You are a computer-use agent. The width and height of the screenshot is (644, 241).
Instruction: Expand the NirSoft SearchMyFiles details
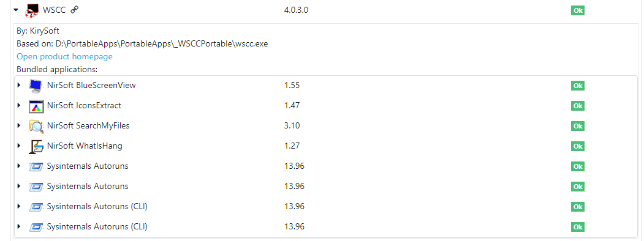(18, 125)
